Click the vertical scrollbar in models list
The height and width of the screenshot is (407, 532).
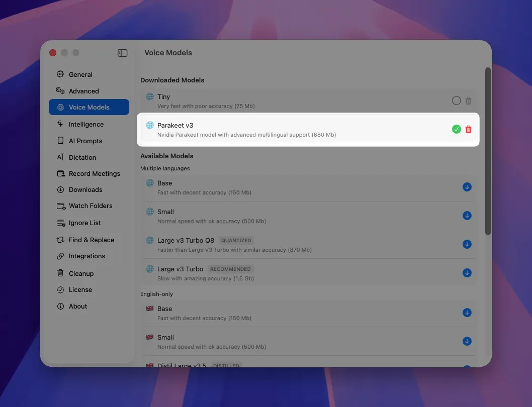click(488, 151)
